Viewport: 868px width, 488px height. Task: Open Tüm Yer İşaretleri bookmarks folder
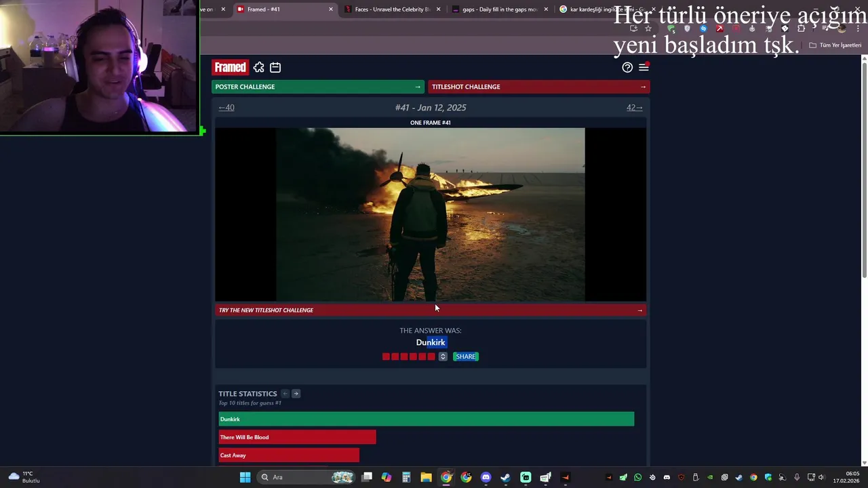coord(835,45)
